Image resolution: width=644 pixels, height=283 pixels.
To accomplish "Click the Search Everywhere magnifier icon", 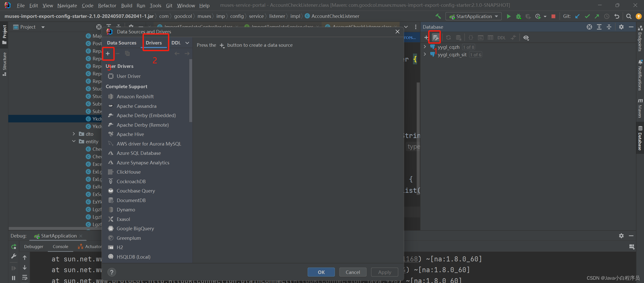I will (x=629, y=16).
